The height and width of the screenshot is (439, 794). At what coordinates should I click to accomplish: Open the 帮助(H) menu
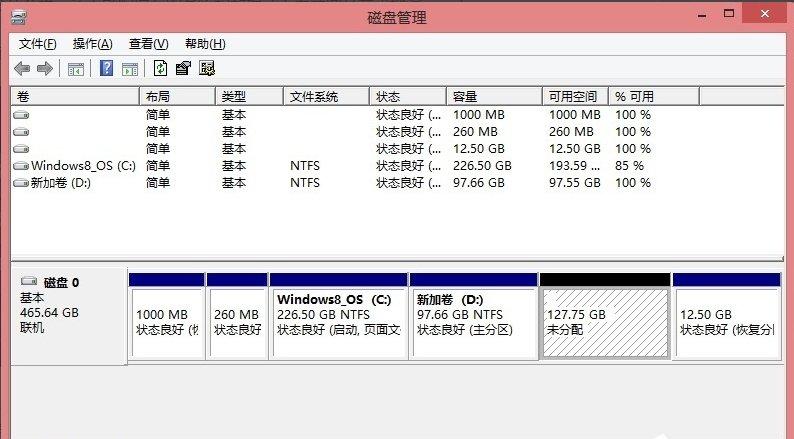pos(205,44)
